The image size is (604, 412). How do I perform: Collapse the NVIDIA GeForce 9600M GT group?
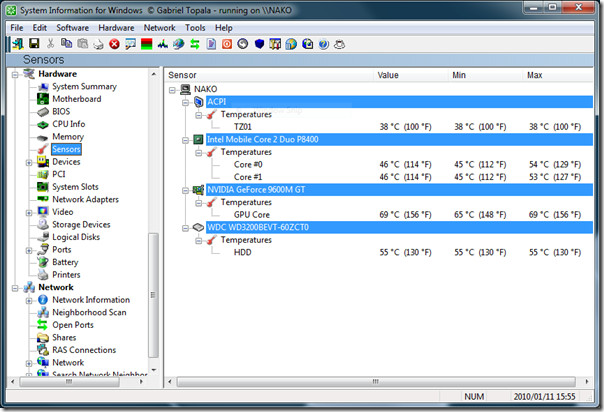point(185,190)
